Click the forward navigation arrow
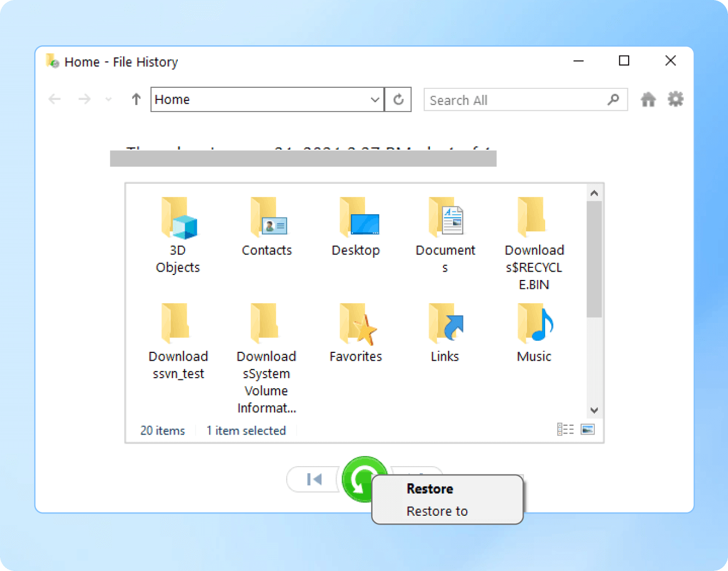Viewport: 728px width, 571px height. click(85, 99)
